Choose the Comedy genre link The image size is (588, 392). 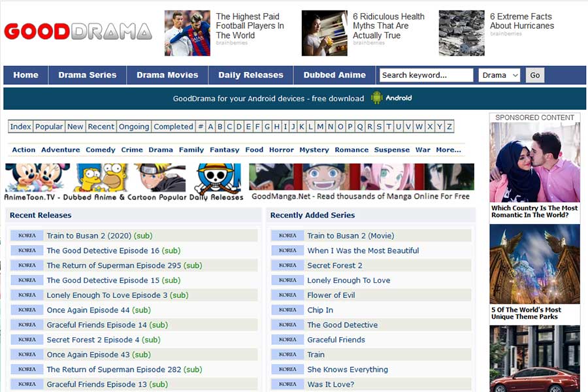101,150
